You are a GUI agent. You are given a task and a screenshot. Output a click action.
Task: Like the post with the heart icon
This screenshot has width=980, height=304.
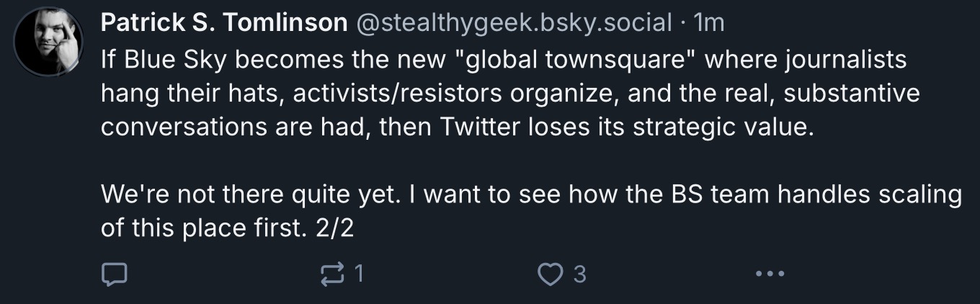[x=551, y=274]
